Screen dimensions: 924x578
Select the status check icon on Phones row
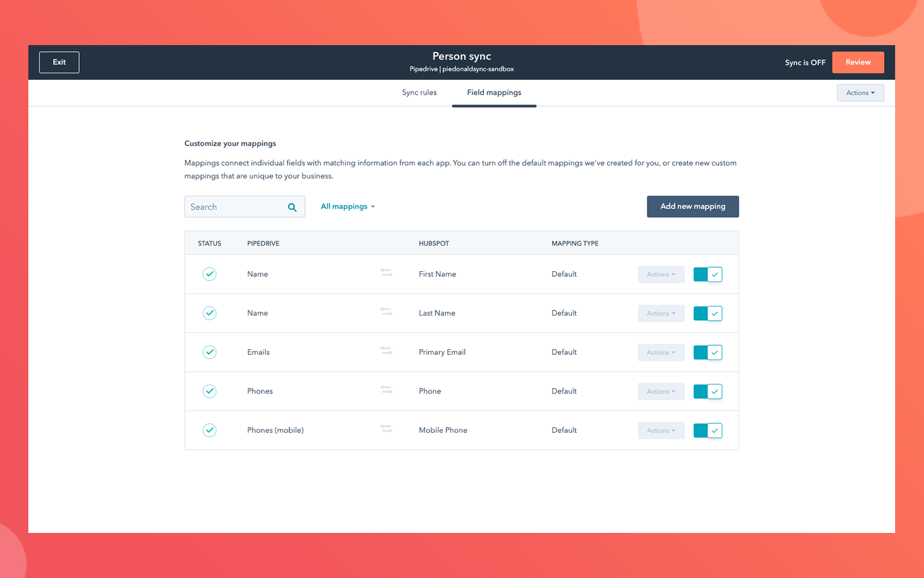pyautogui.click(x=209, y=391)
